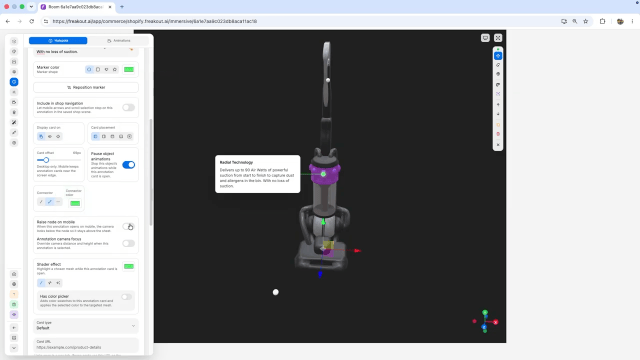Bookmark this page with the star

[x=586, y=21]
